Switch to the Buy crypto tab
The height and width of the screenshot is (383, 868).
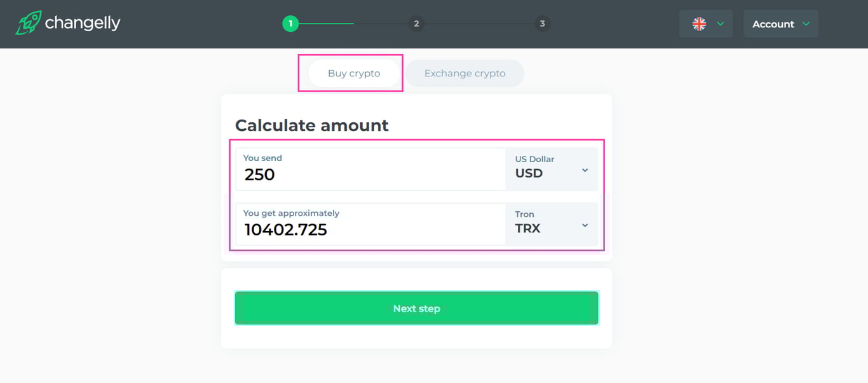click(354, 73)
